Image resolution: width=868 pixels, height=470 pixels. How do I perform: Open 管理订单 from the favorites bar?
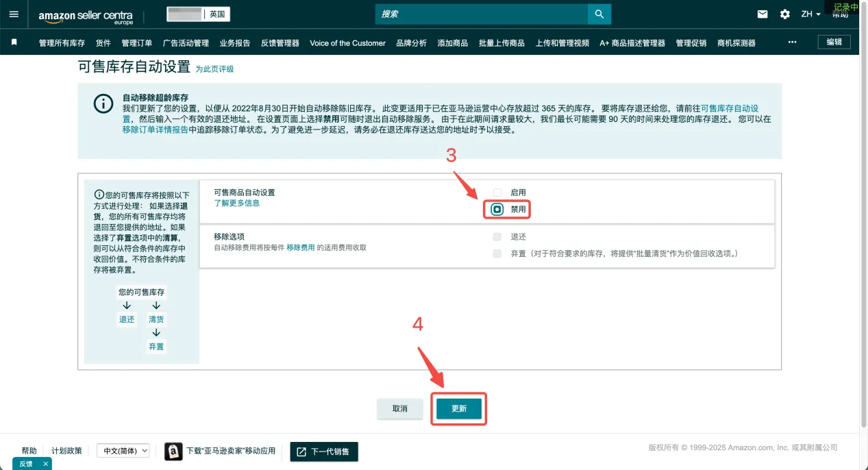[x=137, y=42]
